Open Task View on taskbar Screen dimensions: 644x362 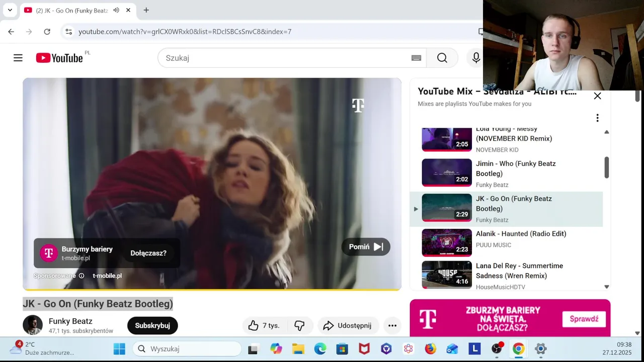click(253, 349)
